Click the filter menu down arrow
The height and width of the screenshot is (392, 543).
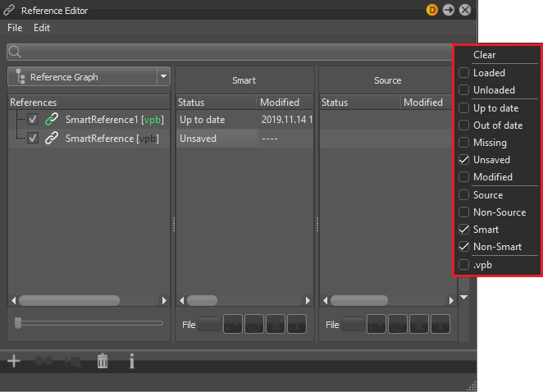point(464,297)
